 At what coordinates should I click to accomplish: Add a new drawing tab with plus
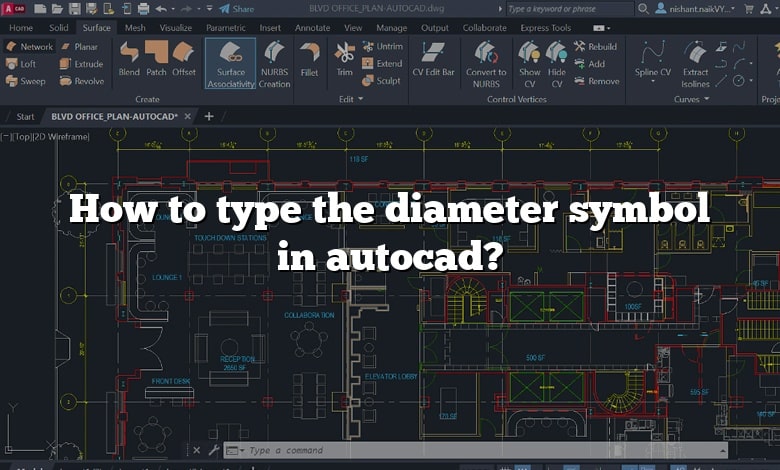(209, 116)
